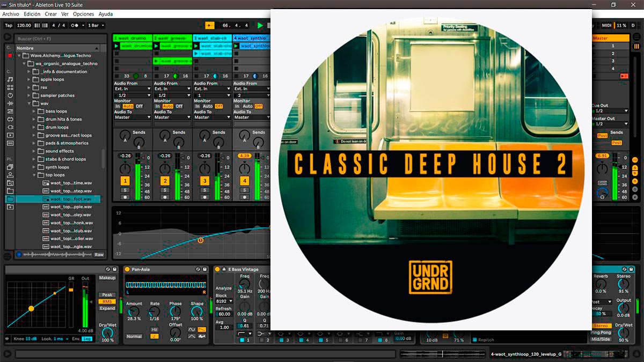
Task: Open track 3 Audio To Master dropdown
Action: tap(212, 117)
